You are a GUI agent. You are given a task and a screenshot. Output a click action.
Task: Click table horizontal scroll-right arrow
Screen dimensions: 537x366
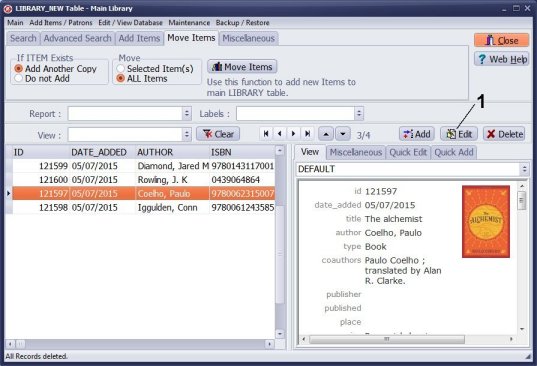point(270,344)
